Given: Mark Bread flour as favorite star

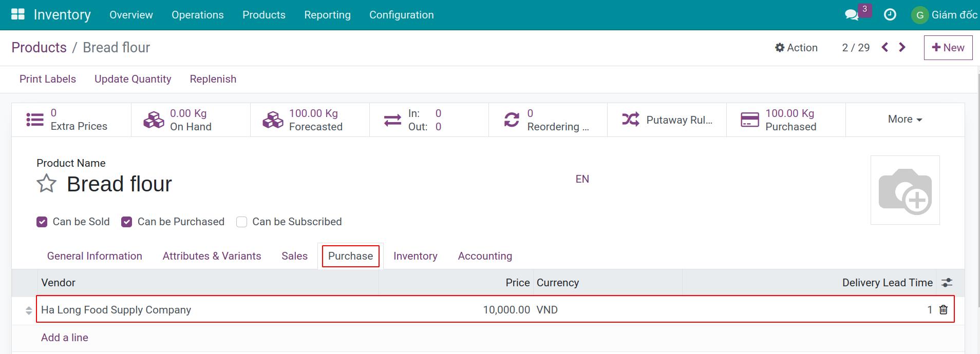Looking at the screenshot, I should tap(46, 184).
